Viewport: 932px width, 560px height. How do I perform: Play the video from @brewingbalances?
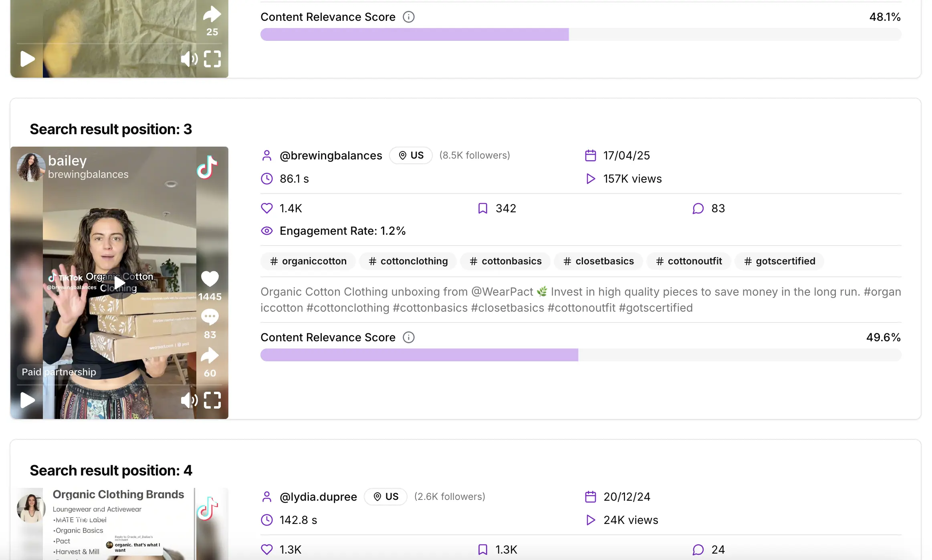(26, 400)
